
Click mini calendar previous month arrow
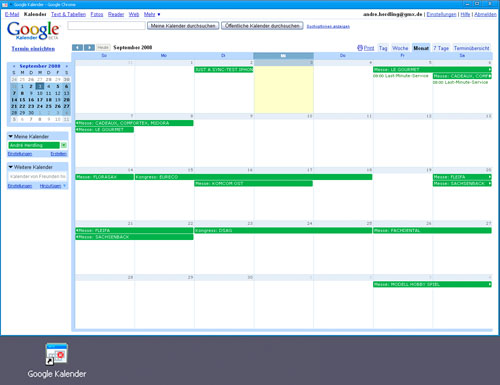click(x=14, y=66)
